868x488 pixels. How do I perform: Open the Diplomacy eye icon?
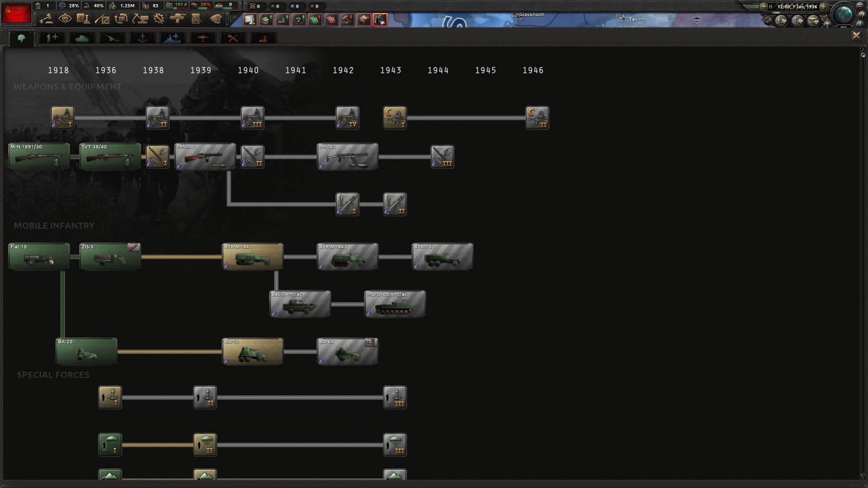click(x=65, y=19)
